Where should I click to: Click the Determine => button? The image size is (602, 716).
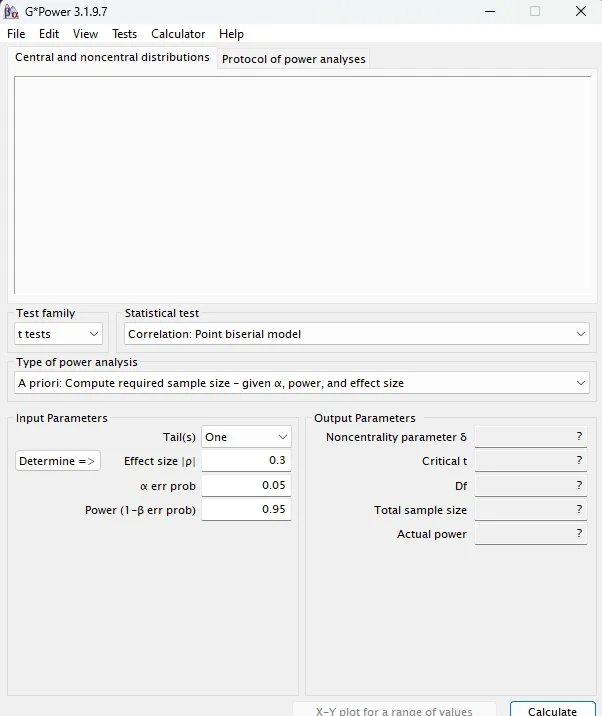(x=58, y=461)
